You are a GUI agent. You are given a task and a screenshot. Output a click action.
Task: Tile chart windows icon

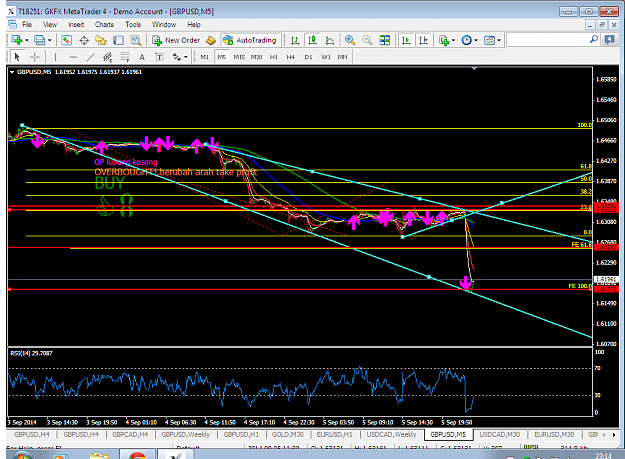click(x=384, y=40)
